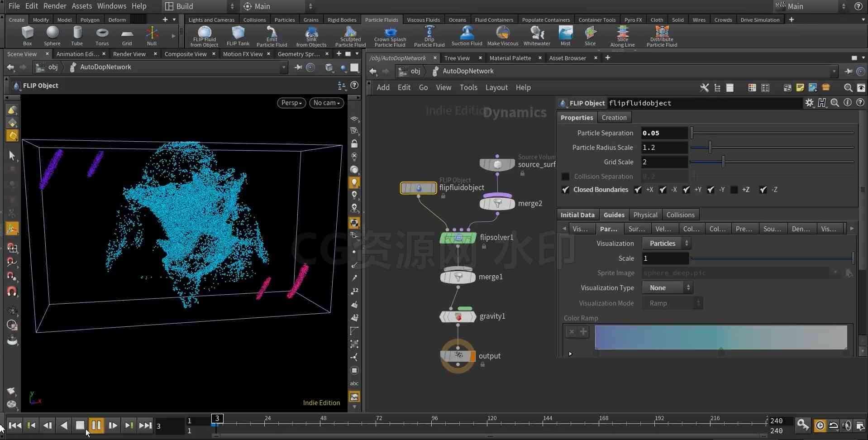Adjust the Grid Scale slider
The height and width of the screenshot is (440, 868).
point(772,162)
